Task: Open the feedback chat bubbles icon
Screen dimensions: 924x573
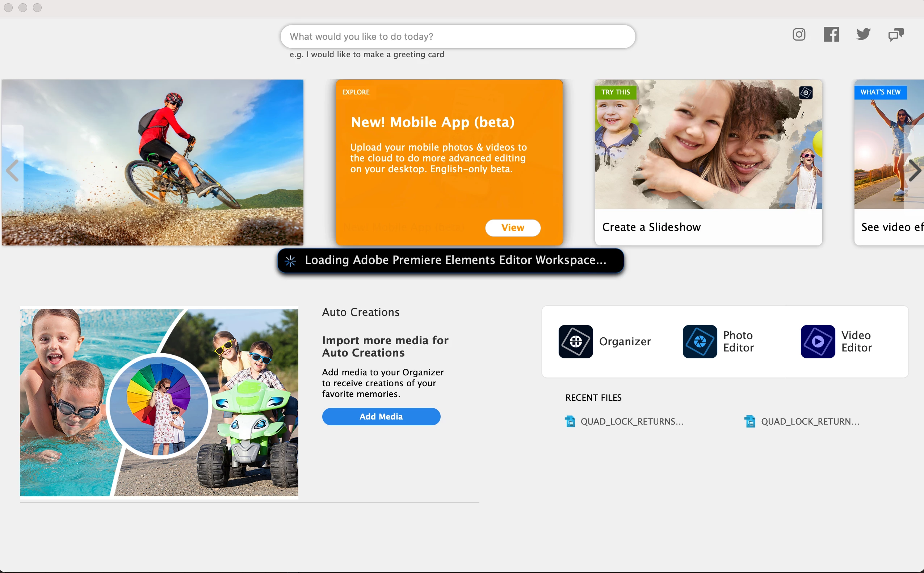Action: (x=895, y=34)
